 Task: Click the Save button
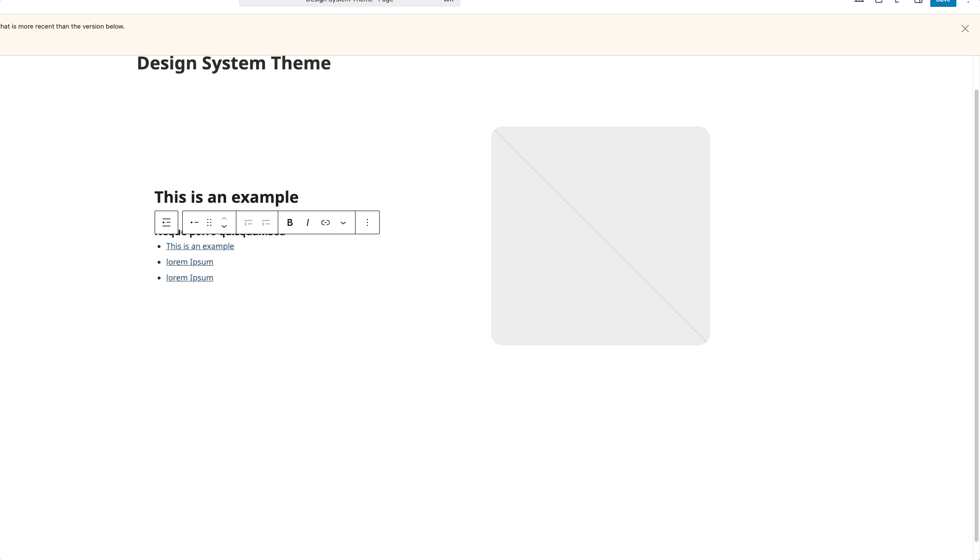click(x=943, y=2)
